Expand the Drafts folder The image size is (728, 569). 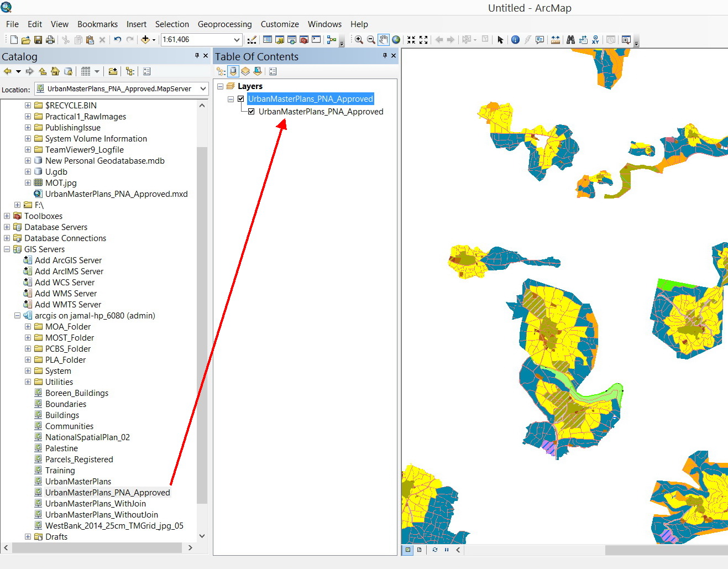tap(28, 537)
